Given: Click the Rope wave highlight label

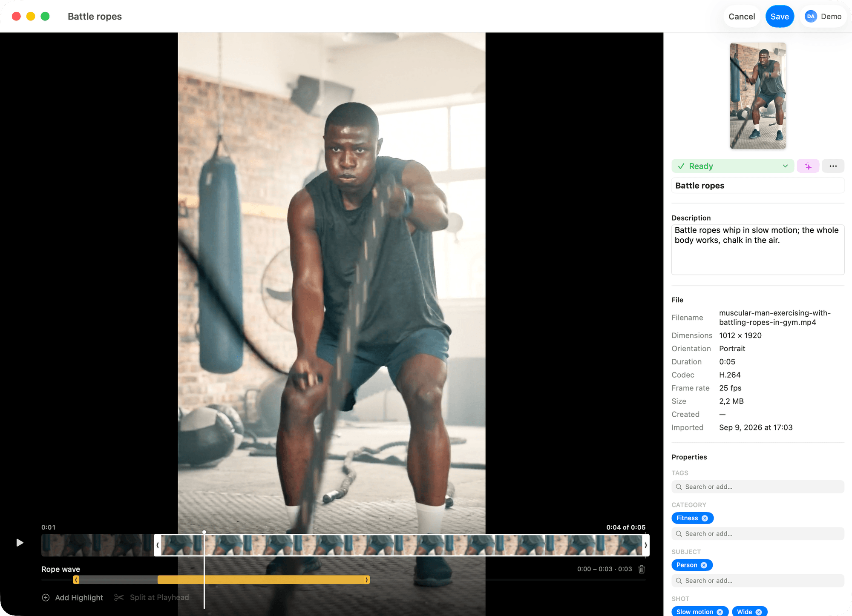Looking at the screenshot, I should click(60, 569).
